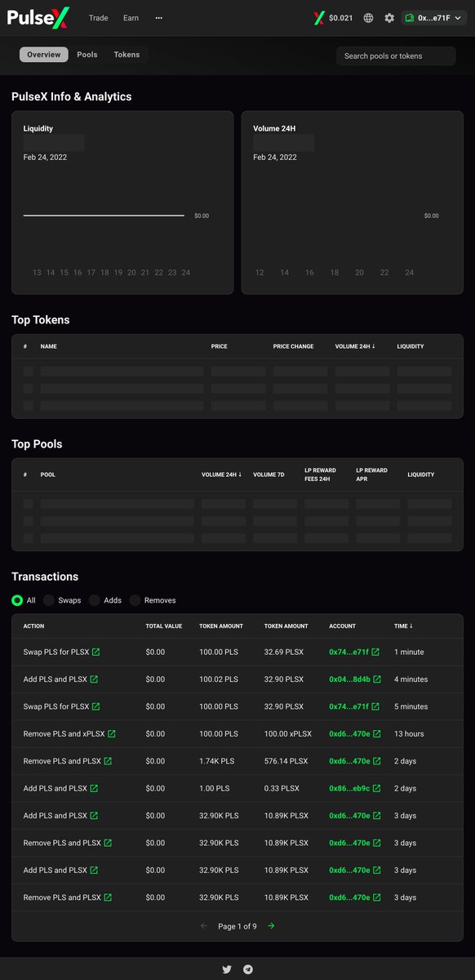Select the Swaps transactions filter
The height and width of the screenshot is (980, 475).
(x=49, y=600)
